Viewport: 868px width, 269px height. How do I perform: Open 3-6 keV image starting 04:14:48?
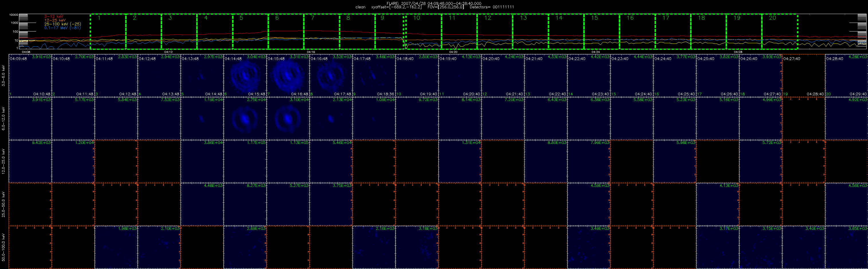point(245,76)
